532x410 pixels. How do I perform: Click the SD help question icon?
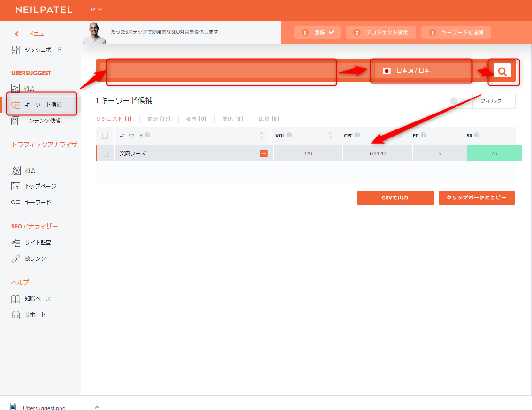click(x=477, y=135)
